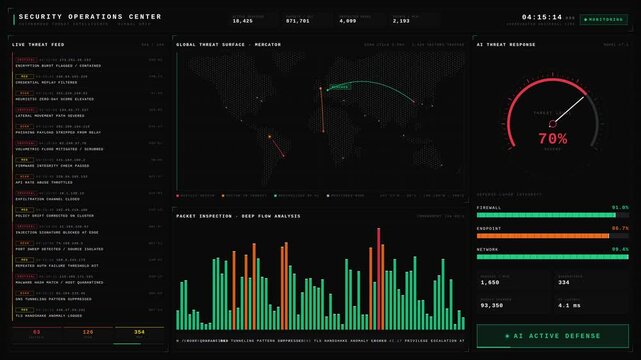Select the Lateral Movement Path Severed entry
The width and height of the screenshot is (641, 360).
tap(88, 113)
